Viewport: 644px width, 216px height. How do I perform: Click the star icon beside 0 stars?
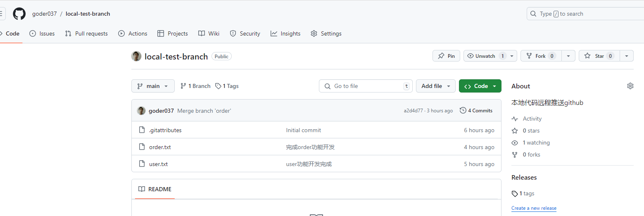point(515,131)
